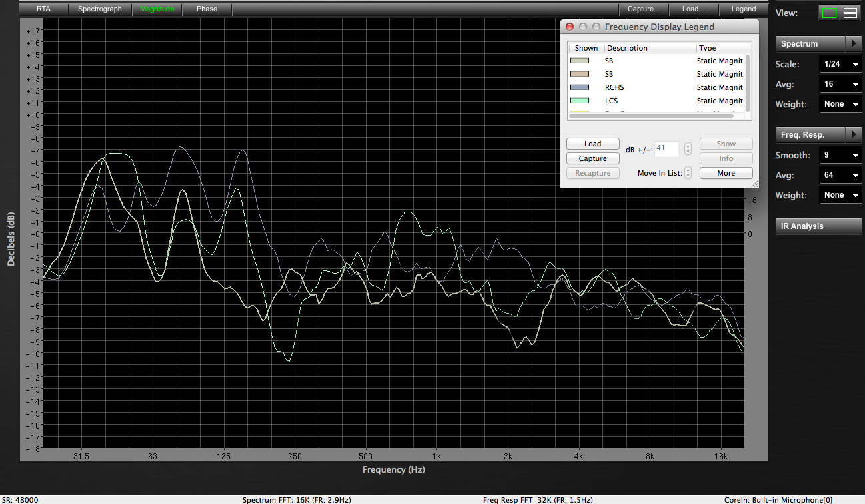Screen dimensions: 865x504
Task: Click the Static Magnit type in RCHS row
Action: [720, 87]
